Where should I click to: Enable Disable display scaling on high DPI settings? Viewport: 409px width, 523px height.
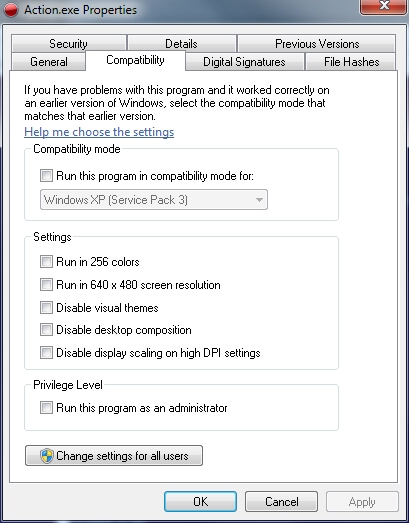(46, 353)
